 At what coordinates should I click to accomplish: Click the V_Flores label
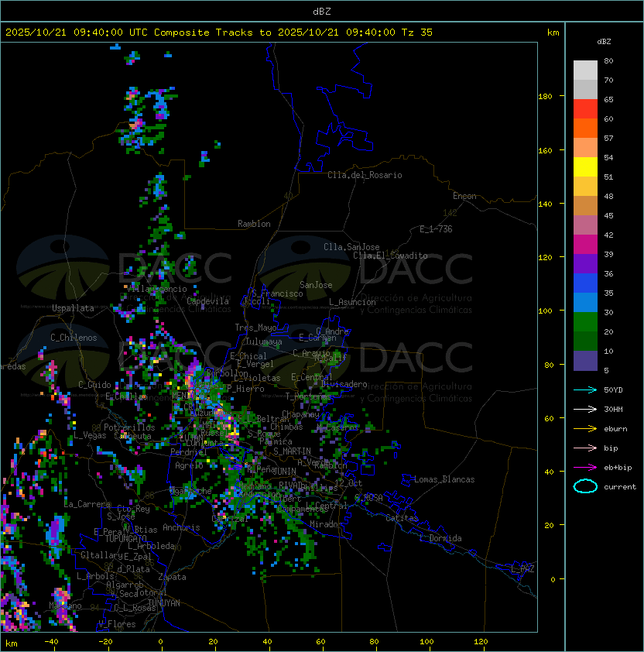pyautogui.click(x=117, y=624)
